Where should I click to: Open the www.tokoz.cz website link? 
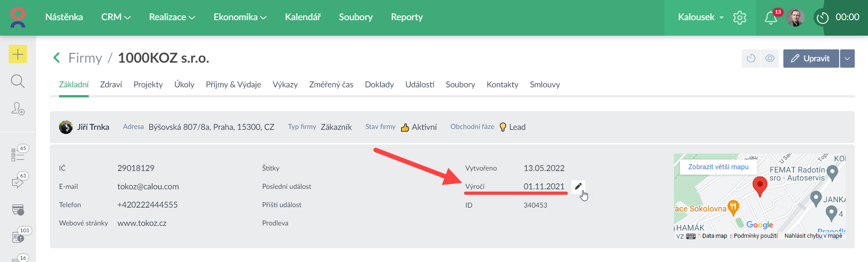(142, 223)
